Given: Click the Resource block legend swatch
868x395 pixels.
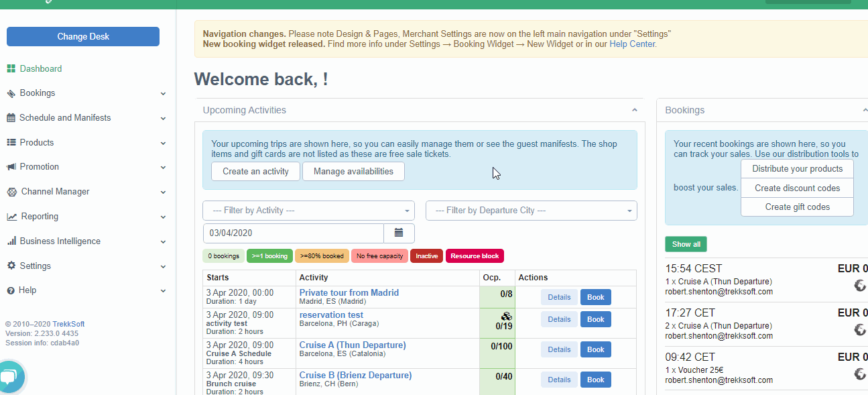Looking at the screenshot, I should (x=475, y=256).
